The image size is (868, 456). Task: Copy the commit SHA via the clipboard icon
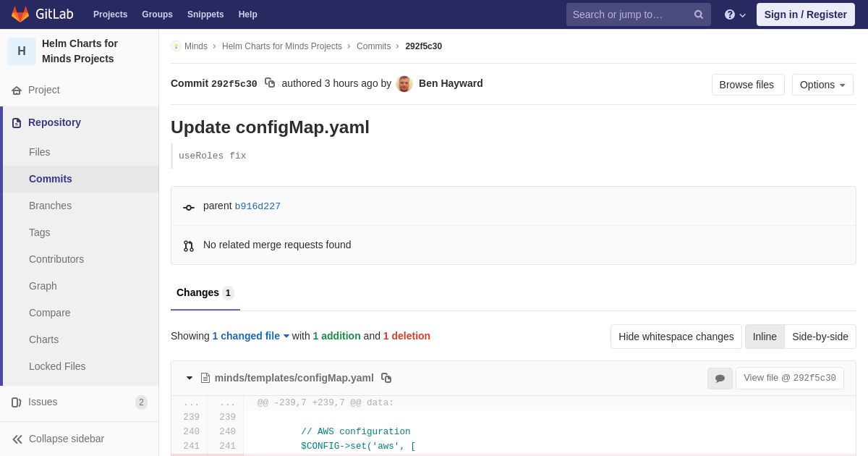pos(270,83)
